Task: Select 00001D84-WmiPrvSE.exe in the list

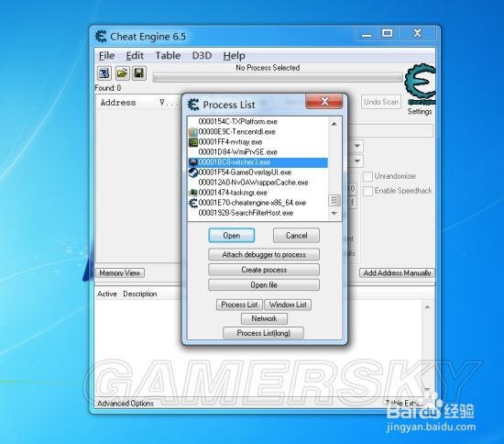Action: 257,152
